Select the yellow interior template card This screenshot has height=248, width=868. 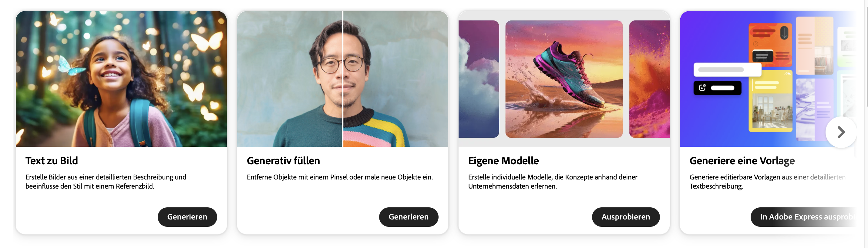pyautogui.click(x=770, y=100)
